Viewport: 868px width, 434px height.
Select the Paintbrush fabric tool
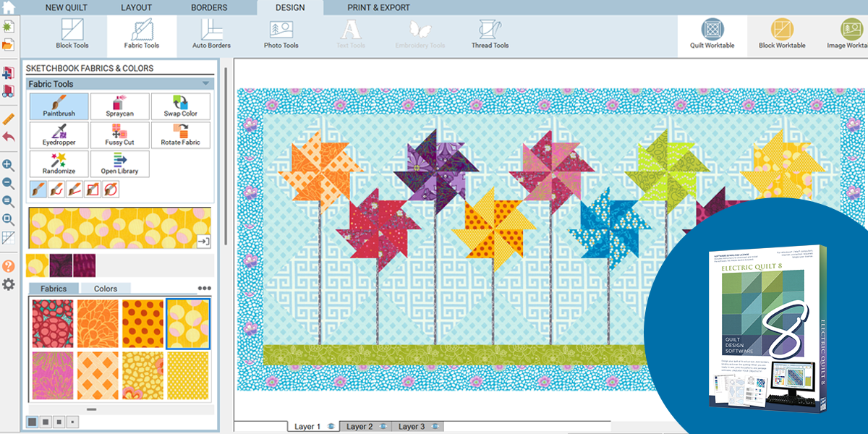pyautogui.click(x=59, y=106)
